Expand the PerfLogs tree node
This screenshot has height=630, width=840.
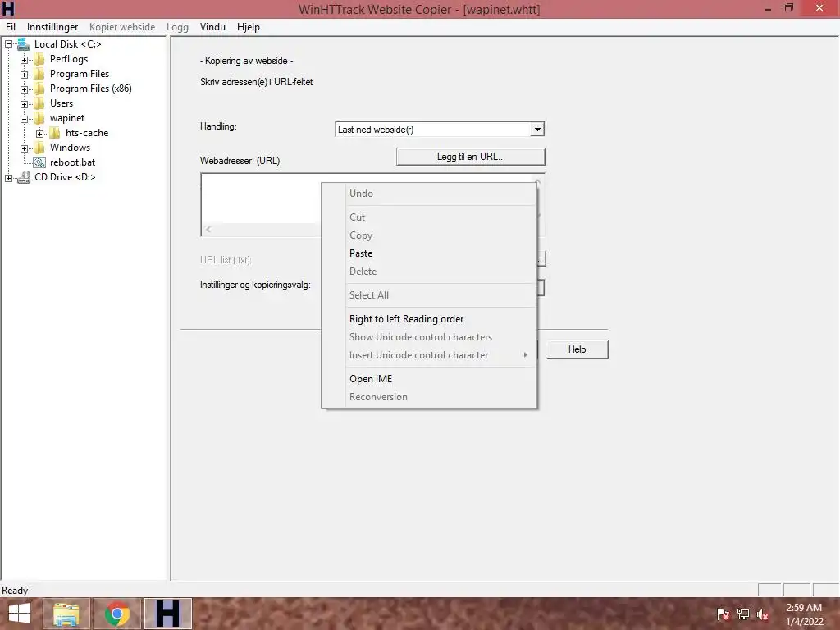pos(24,59)
